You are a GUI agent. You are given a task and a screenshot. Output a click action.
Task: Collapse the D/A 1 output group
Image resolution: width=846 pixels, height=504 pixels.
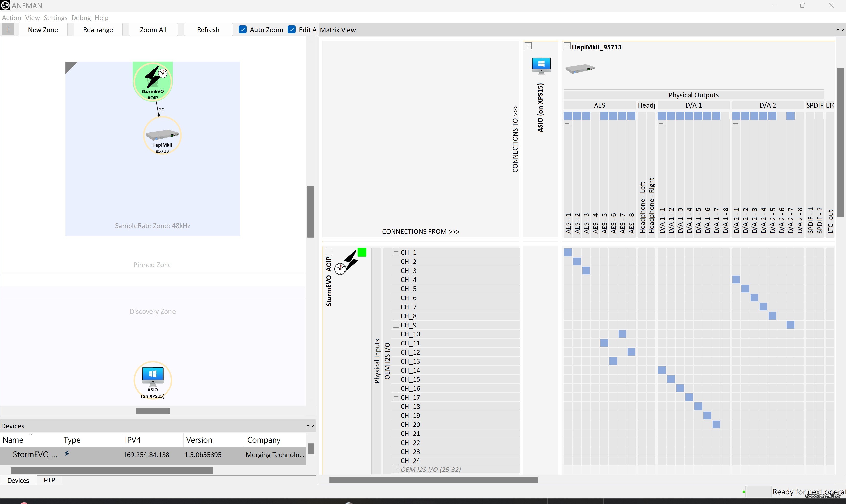pyautogui.click(x=661, y=124)
